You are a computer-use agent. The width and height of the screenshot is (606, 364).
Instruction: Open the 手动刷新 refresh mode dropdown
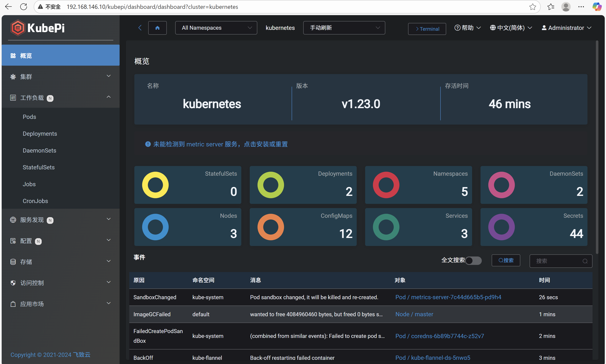pos(344,28)
